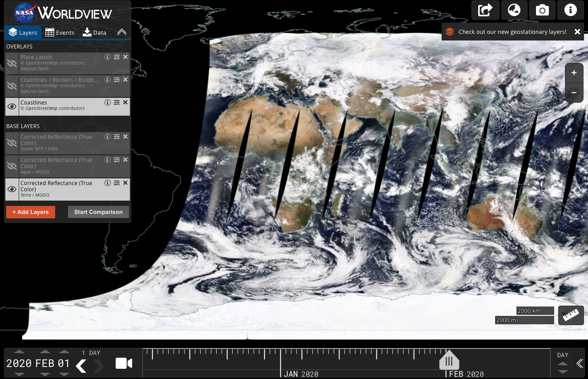Open the information menu icon
This screenshot has width=588, height=379.
pyautogui.click(x=571, y=10)
